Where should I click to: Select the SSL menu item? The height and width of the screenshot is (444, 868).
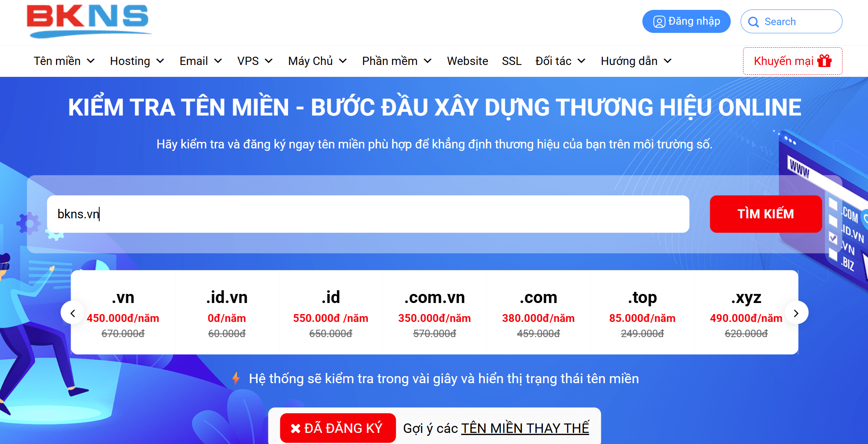[512, 61]
